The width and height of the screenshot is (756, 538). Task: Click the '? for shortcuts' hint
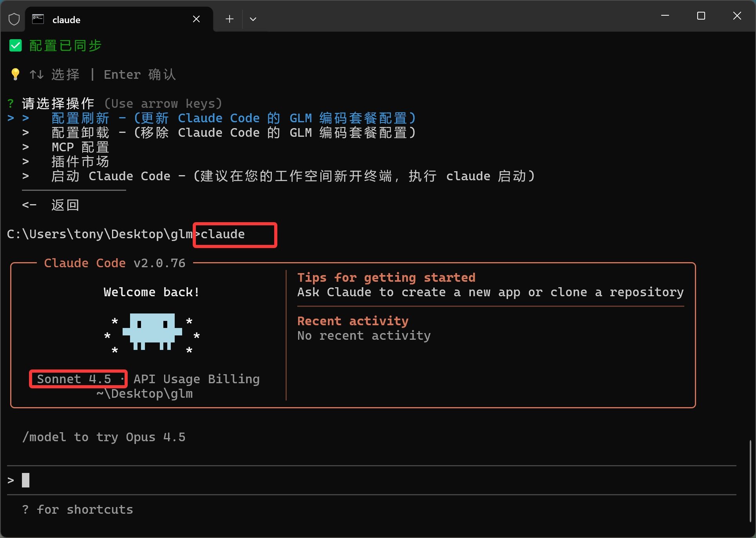[x=78, y=509]
